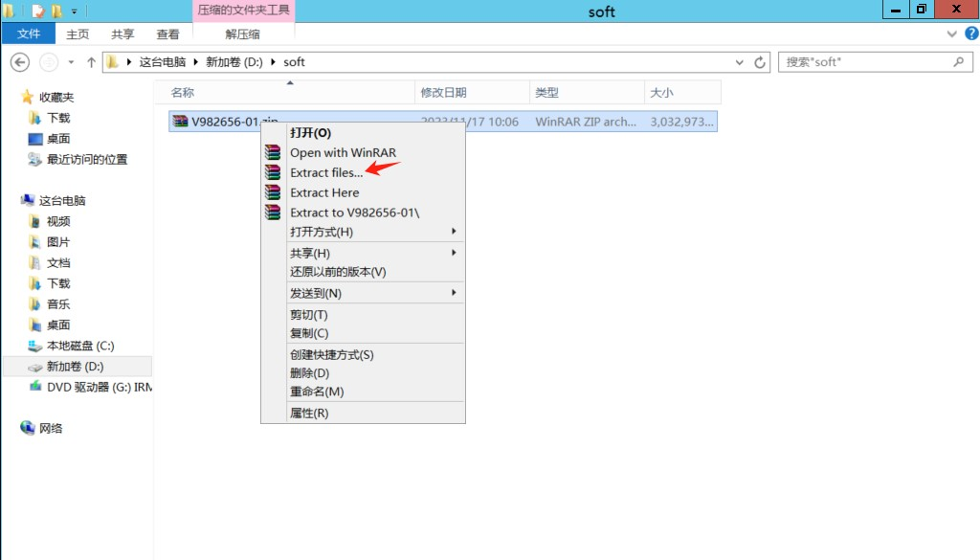The height and width of the screenshot is (560, 980).
Task: Click the up-one-level arrow icon
Action: [x=91, y=61]
